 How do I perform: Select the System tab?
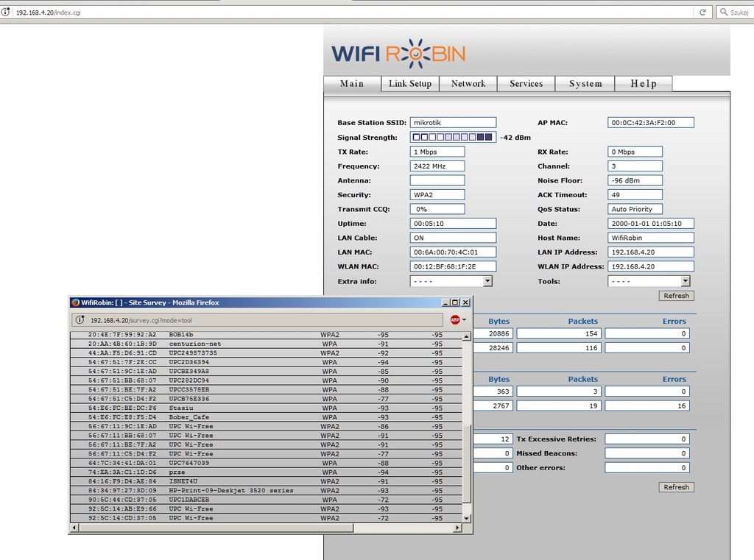[x=585, y=84]
